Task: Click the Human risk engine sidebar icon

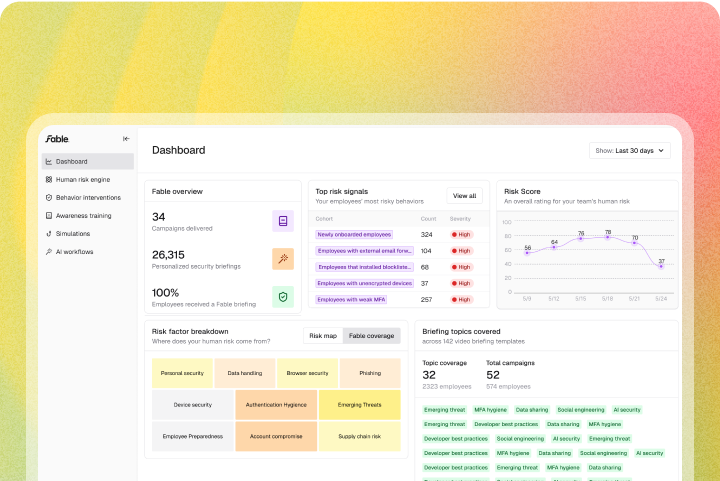Action: [x=49, y=179]
